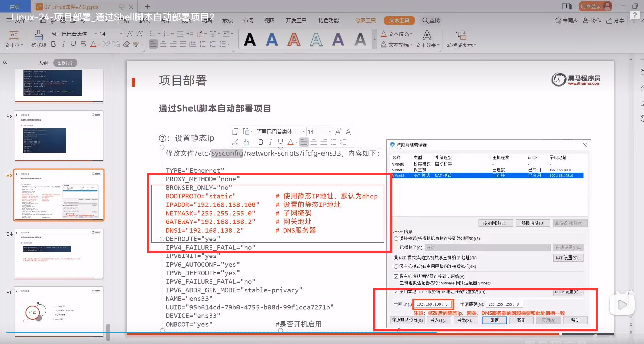The width and height of the screenshot is (644, 344).
Task: Decrease indent level in the ribbon
Action: click(180, 34)
